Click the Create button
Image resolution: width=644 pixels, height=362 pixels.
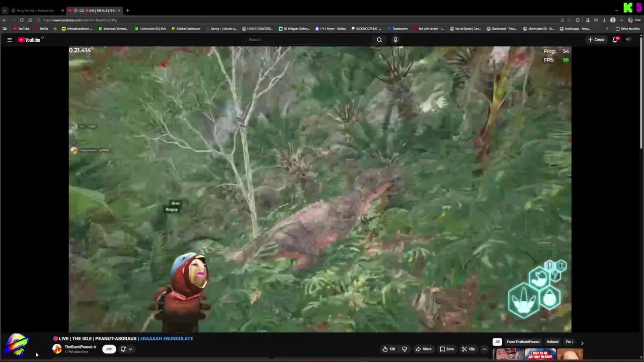[596, 40]
